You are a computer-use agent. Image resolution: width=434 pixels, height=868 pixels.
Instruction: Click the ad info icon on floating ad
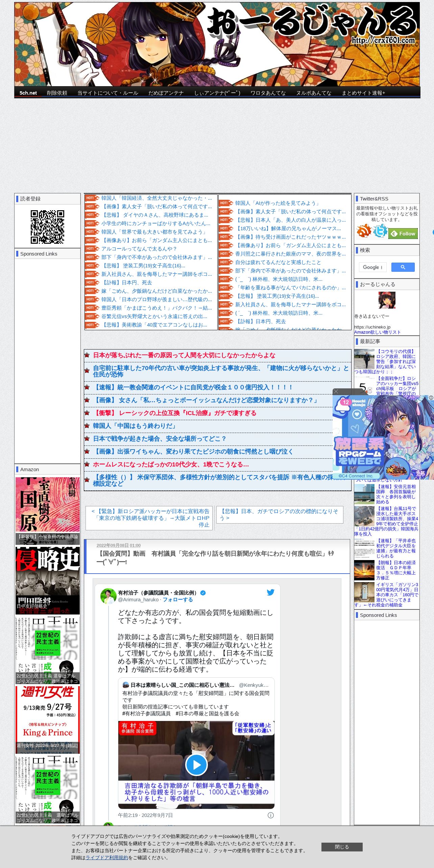431,398
